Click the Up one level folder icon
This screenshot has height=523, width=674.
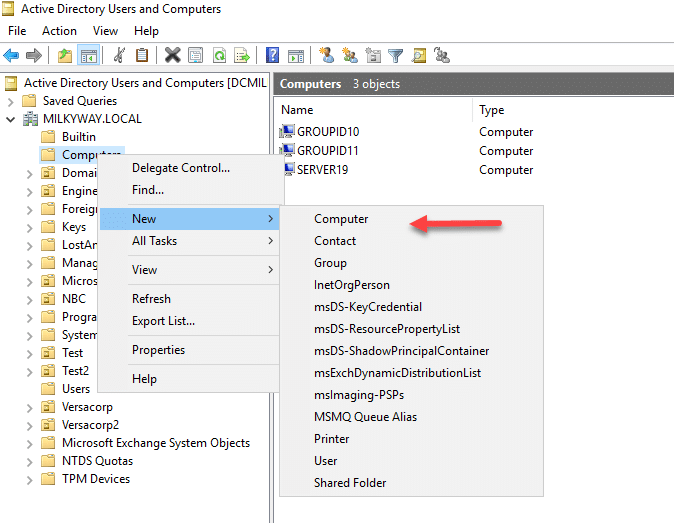[65, 55]
